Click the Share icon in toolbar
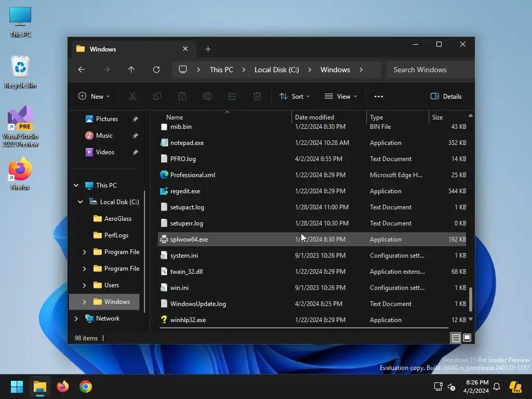The height and width of the screenshot is (399, 532). [x=232, y=96]
